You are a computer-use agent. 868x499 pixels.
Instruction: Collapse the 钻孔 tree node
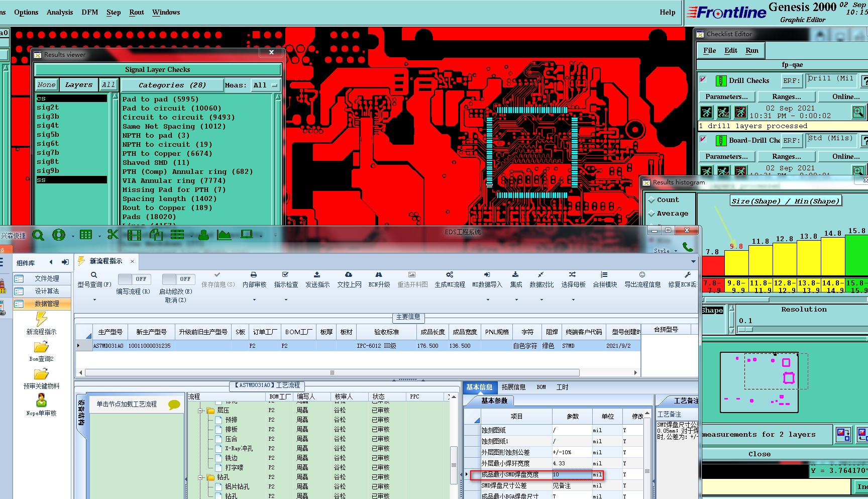pyautogui.click(x=200, y=477)
